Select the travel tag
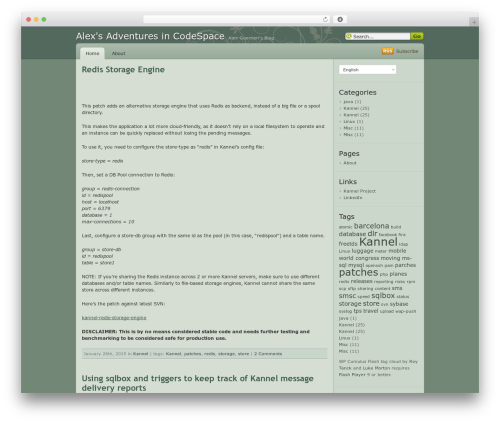This screenshot has height=423, width=500. coord(370,311)
